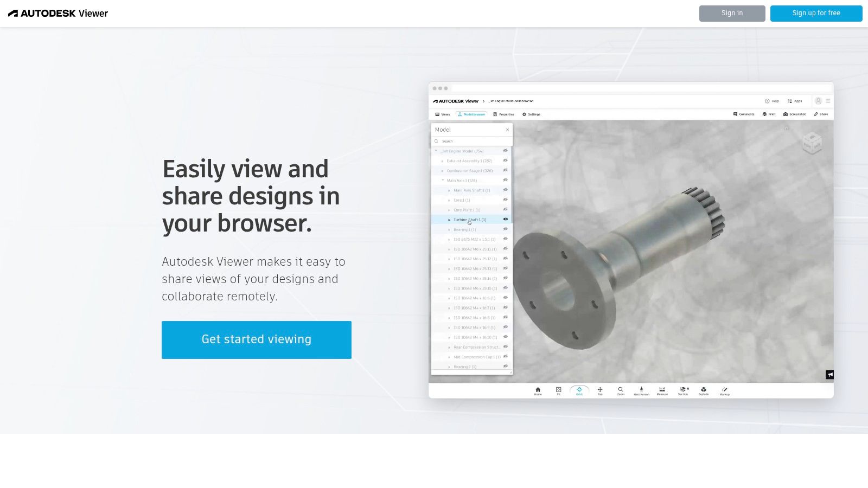Click the Fit view icon
Screen dimensions: 868x488
(x=558, y=389)
